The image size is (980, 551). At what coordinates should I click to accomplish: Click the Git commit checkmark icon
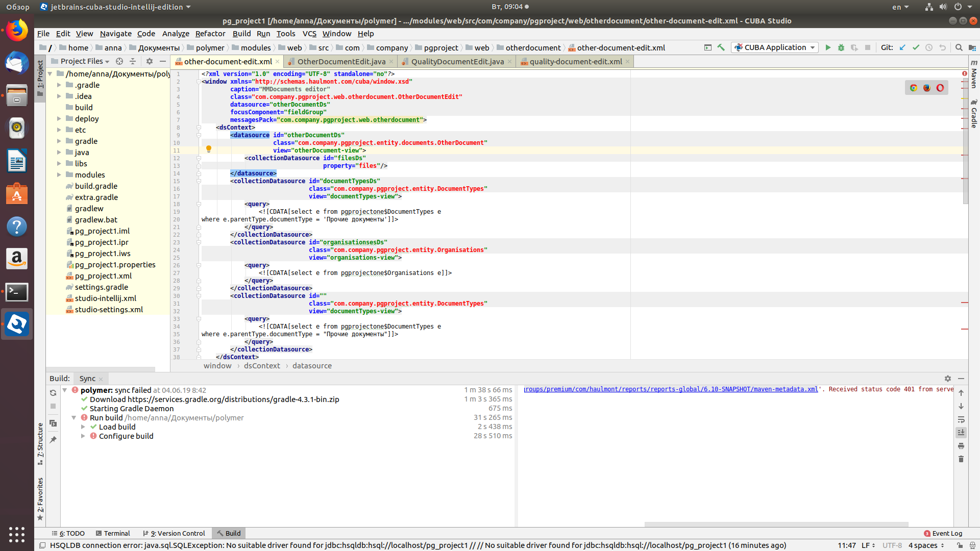916,47
